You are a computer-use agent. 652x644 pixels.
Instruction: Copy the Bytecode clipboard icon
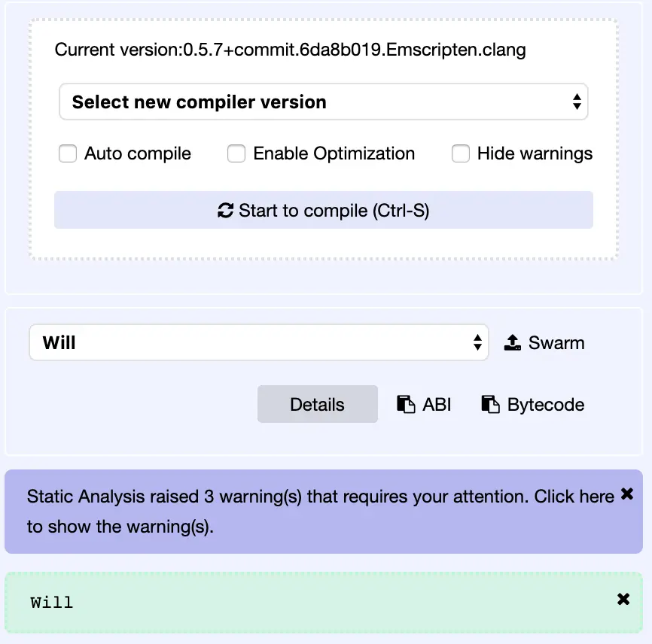pyautogui.click(x=491, y=404)
